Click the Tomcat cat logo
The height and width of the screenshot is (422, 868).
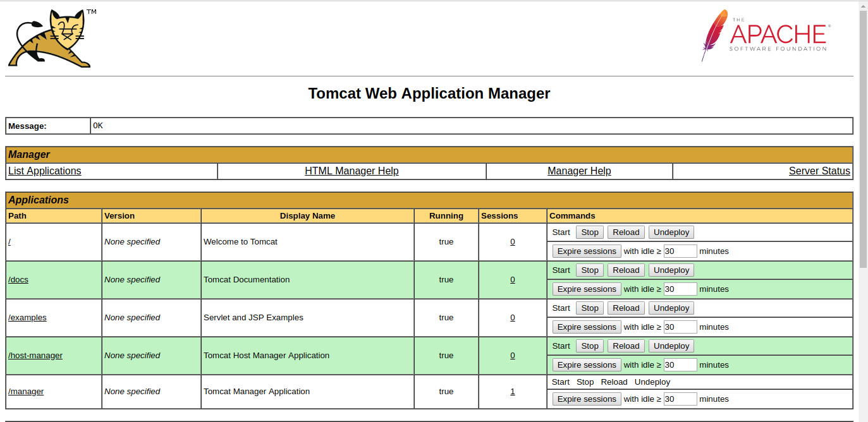49,39
